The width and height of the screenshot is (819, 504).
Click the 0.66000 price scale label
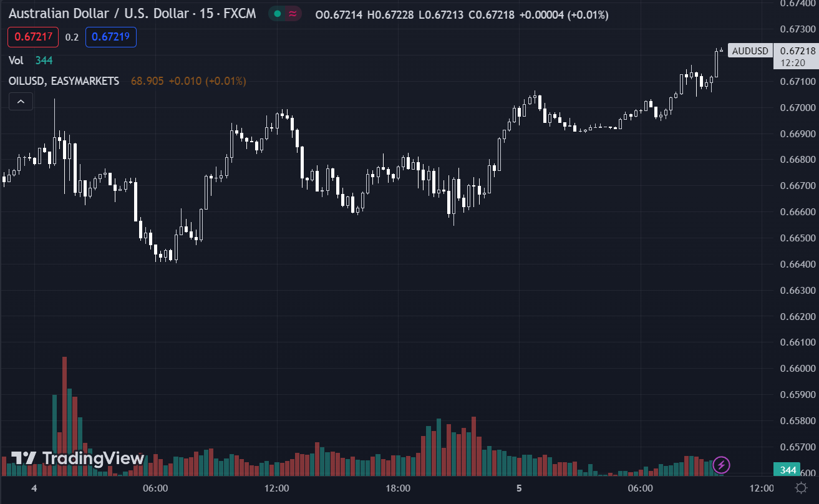[797, 368]
